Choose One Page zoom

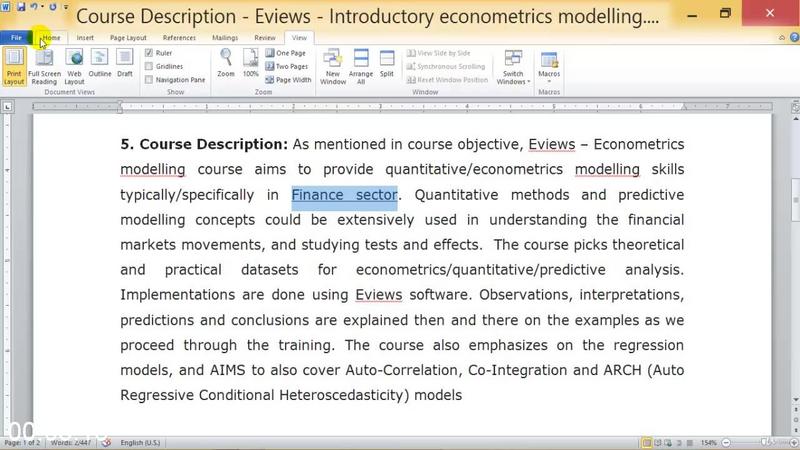tap(285, 53)
